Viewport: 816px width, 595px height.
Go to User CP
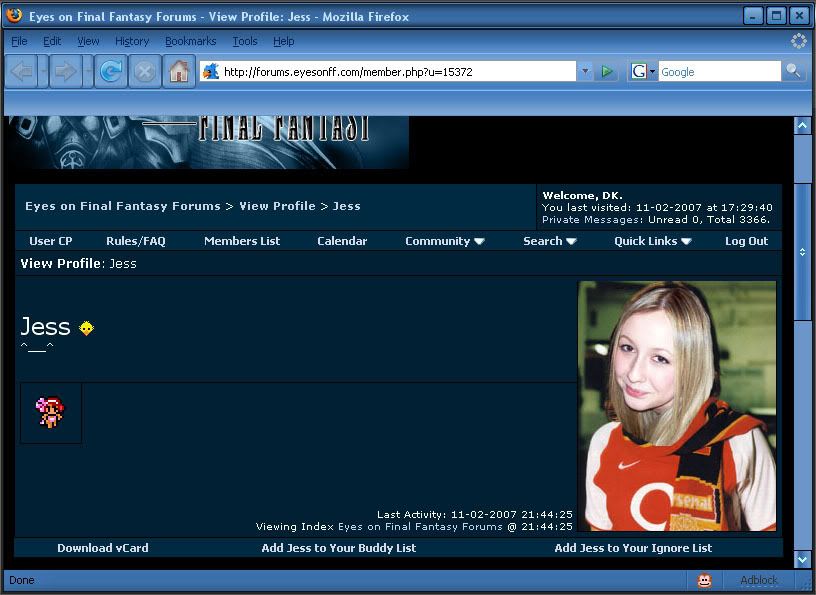[50, 241]
